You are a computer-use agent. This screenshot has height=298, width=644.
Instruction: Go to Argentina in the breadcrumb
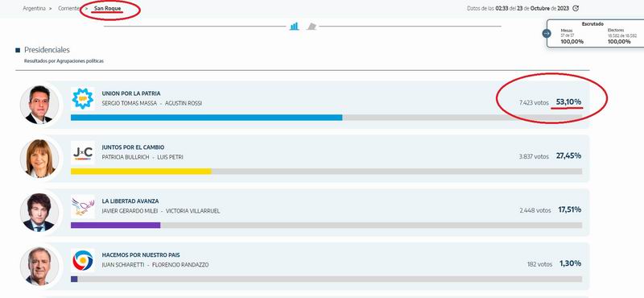[x=34, y=8]
